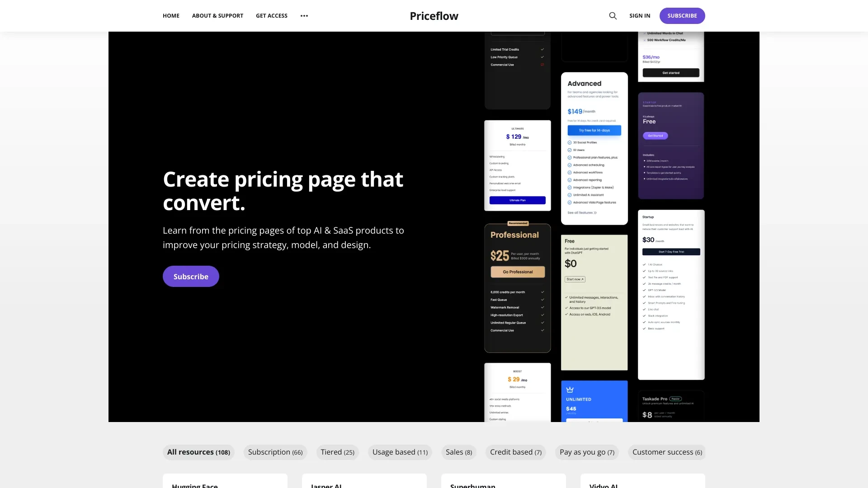Click the '...' more options icon
The image size is (868, 488).
click(x=303, y=15)
